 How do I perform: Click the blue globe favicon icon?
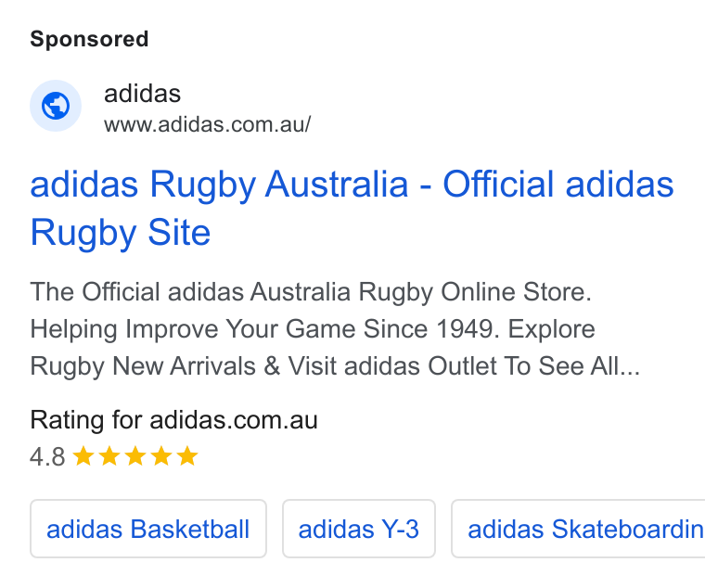(56, 106)
